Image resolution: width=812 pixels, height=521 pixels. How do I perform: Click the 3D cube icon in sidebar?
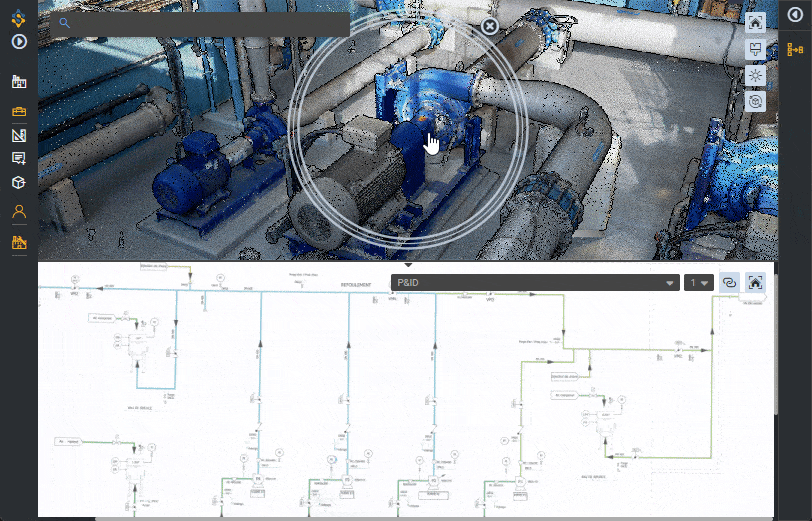[x=18, y=183]
